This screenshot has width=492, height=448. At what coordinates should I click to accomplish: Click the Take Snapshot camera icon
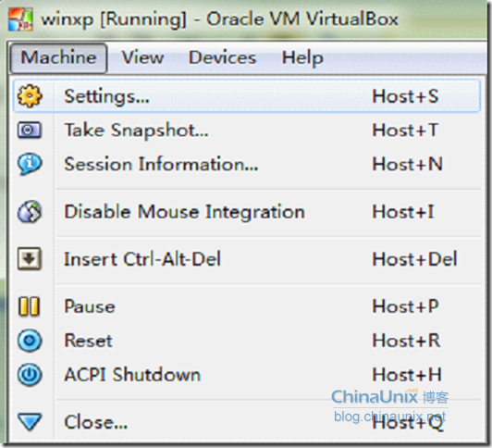coord(30,130)
